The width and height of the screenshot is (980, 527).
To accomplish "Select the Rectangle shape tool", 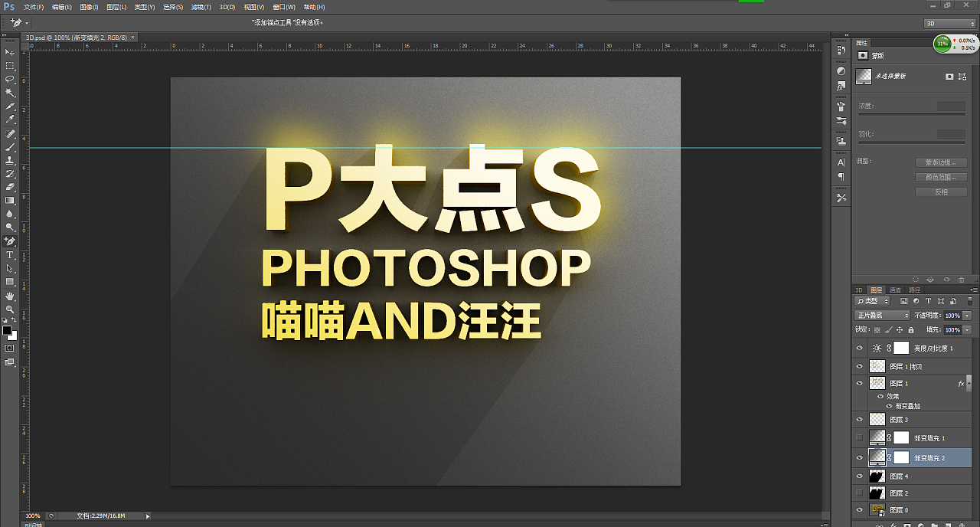I will click(10, 282).
